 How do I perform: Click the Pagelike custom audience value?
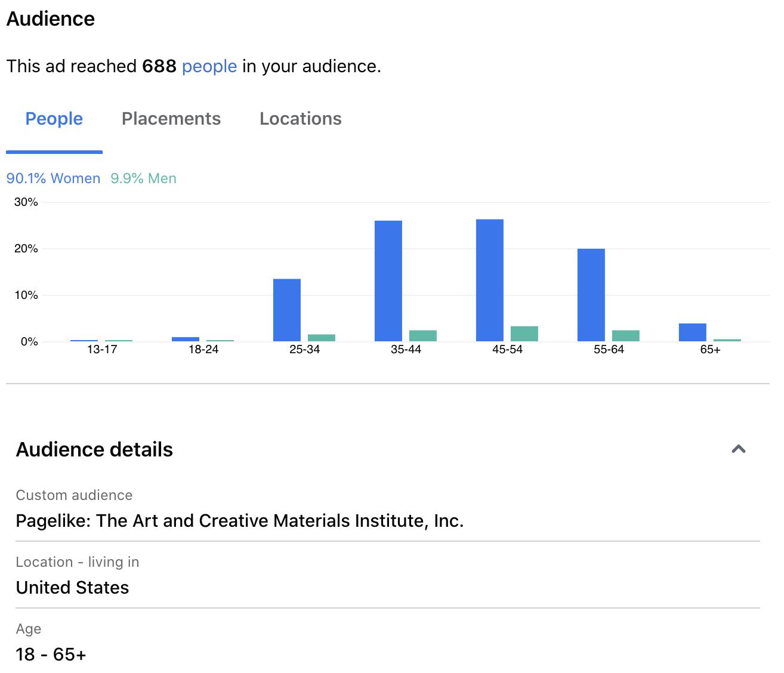pyautogui.click(x=240, y=521)
